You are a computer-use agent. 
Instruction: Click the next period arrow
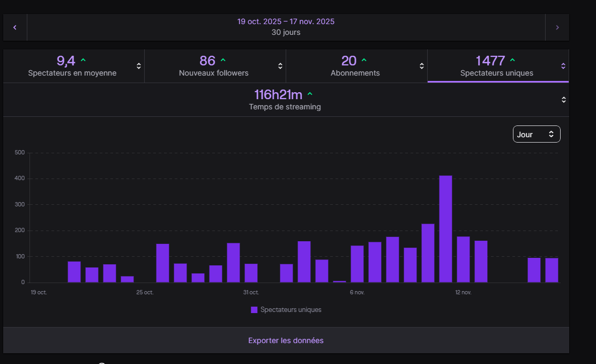(x=557, y=27)
